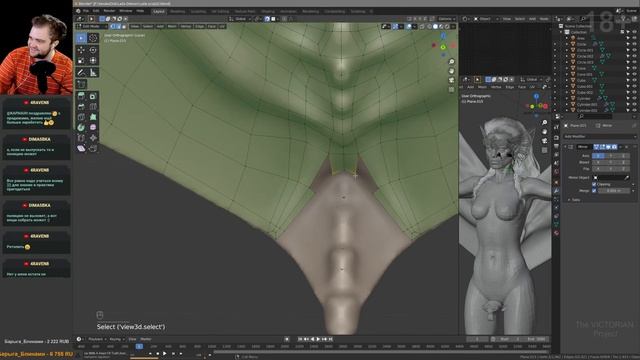Switch to the Layout workspace tab

(159, 11)
